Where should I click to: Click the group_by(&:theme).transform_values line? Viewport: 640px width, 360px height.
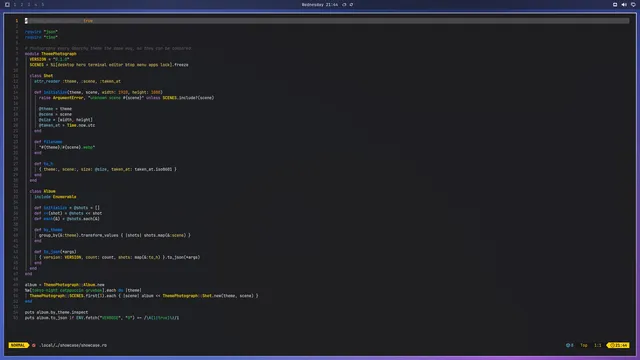pos(115,235)
